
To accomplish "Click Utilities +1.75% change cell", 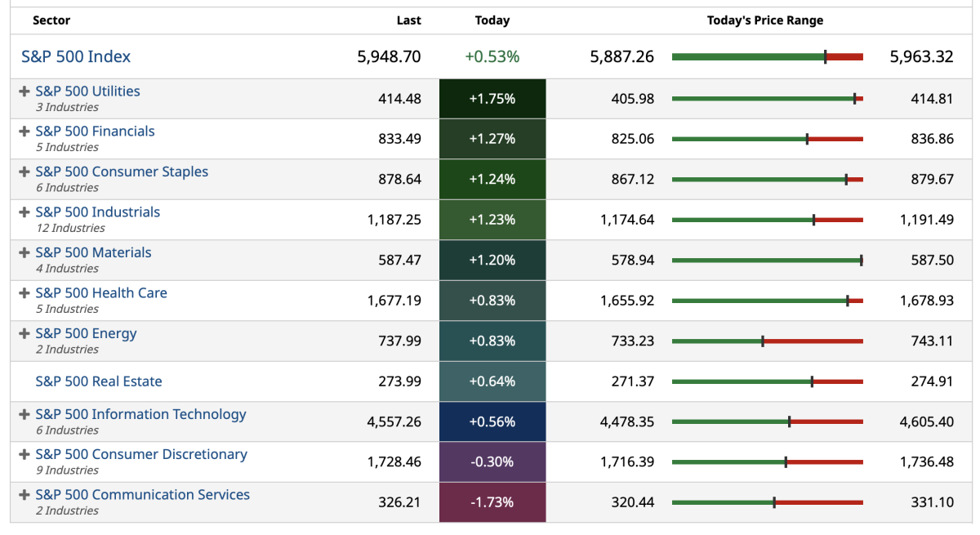I will (x=492, y=99).
